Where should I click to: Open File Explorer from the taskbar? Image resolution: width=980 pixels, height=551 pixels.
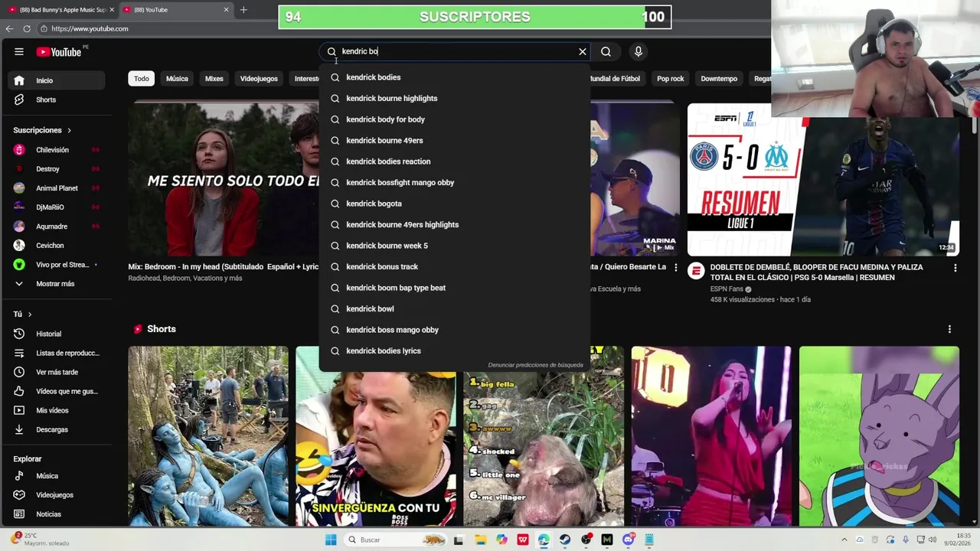(480, 540)
